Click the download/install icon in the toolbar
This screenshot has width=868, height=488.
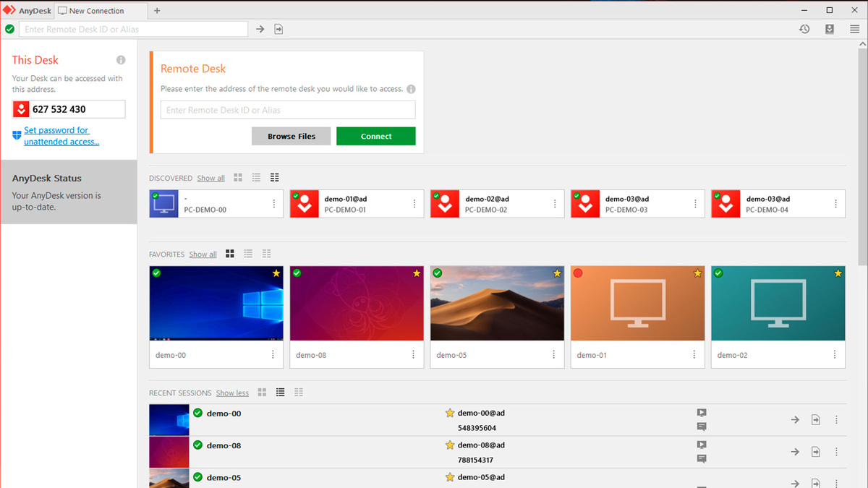point(830,29)
